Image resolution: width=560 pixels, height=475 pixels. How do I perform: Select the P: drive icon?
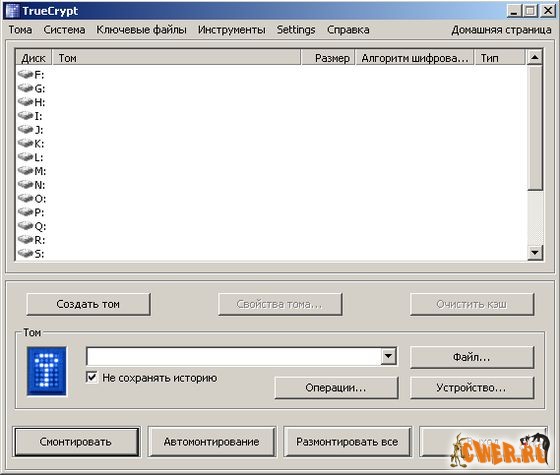coord(25,212)
